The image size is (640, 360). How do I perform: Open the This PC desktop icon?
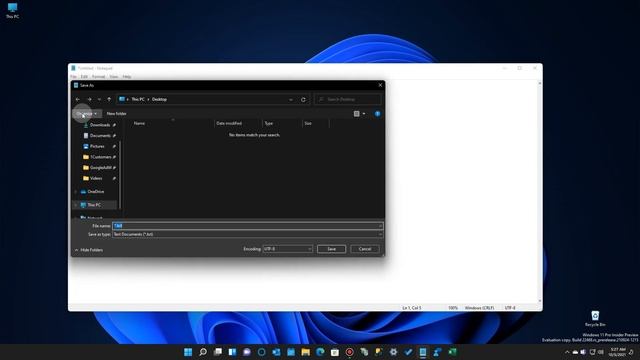tap(12, 11)
